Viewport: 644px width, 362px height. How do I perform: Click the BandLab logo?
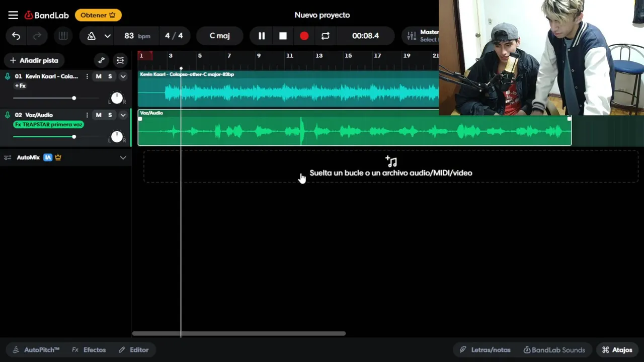[x=47, y=15]
